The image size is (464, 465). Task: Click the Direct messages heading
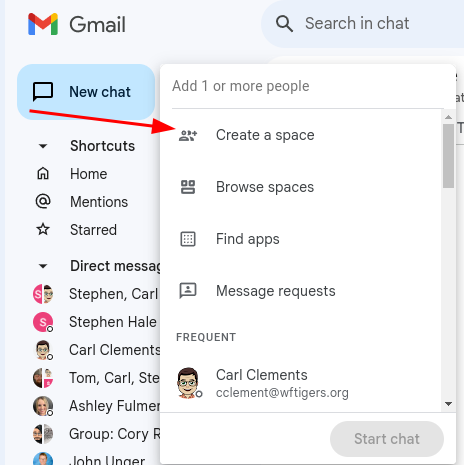[115, 266]
